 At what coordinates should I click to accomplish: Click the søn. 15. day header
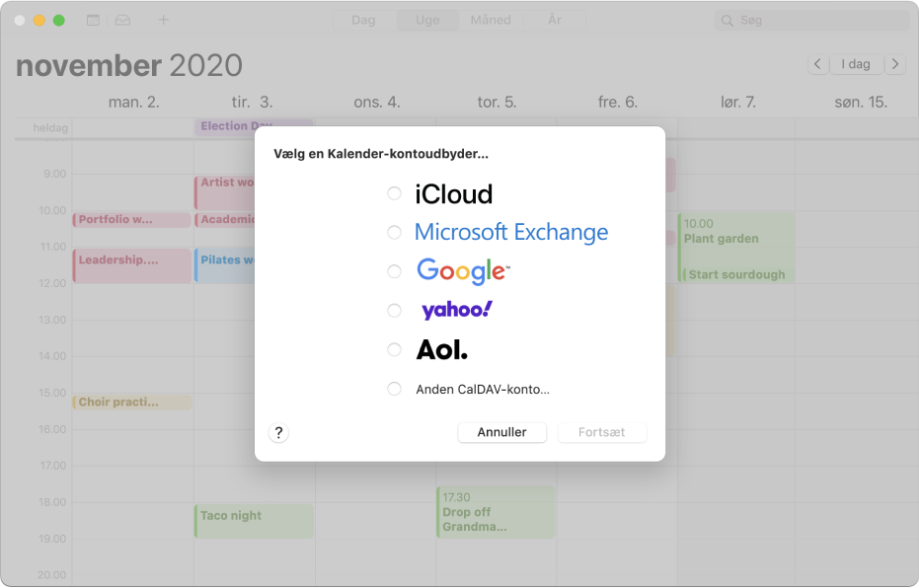[x=861, y=103]
